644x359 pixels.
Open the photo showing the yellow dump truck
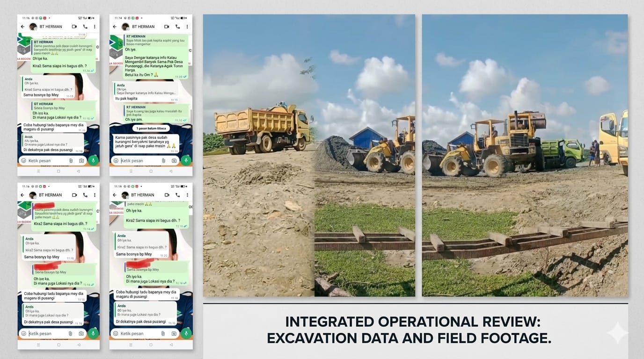point(309,155)
